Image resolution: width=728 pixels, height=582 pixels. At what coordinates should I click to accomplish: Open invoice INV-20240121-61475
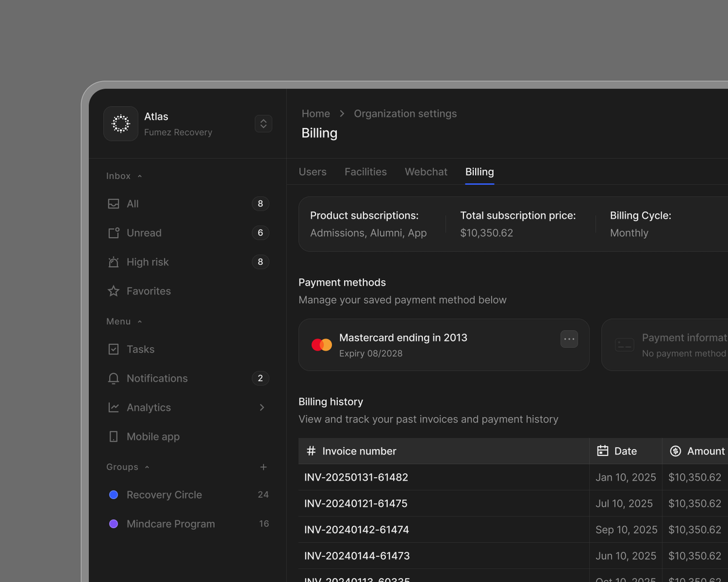[x=356, y=503]
